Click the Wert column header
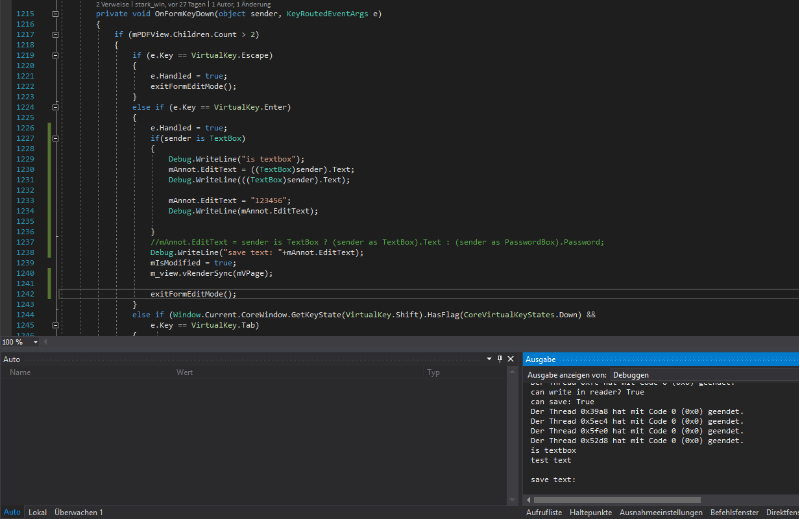Image resolution: width=799 pixels, height=519 pixels. (x=185, y=372)
